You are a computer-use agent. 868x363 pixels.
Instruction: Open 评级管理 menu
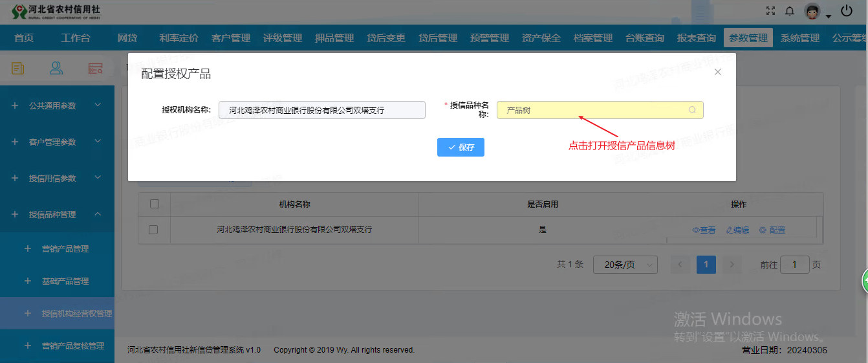pyautogui.click(x=283, y=38)
